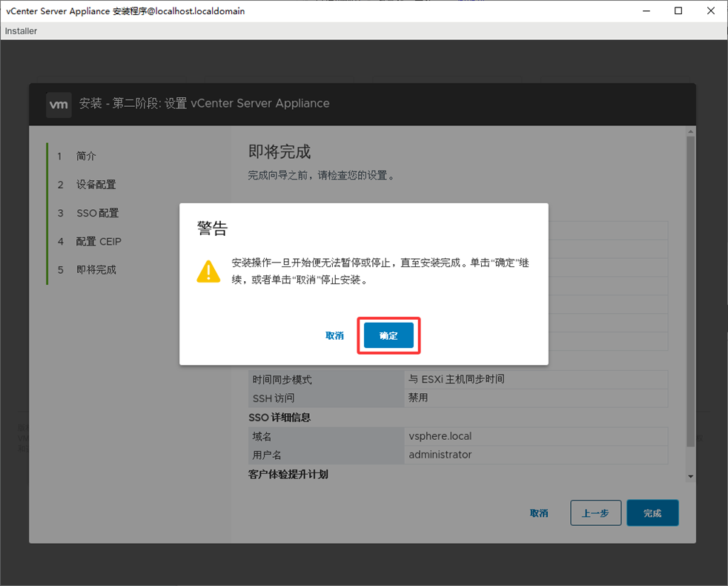Minimize the installer window
Screen dimensions: 728x586
[644, 11]
